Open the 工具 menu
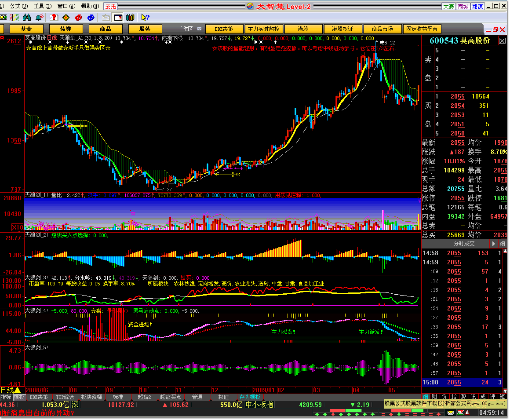Screen dimensions: 510x420 (43, 6)
